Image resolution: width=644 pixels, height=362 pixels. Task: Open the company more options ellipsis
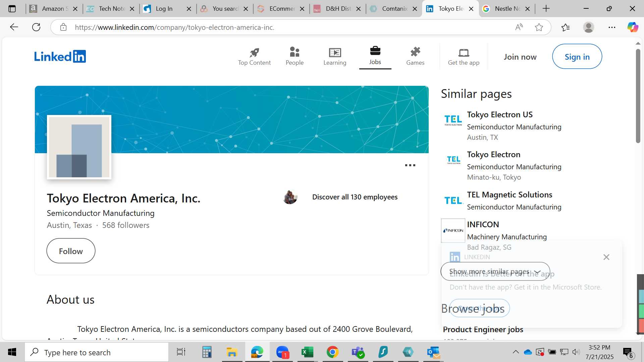[410, 165]
